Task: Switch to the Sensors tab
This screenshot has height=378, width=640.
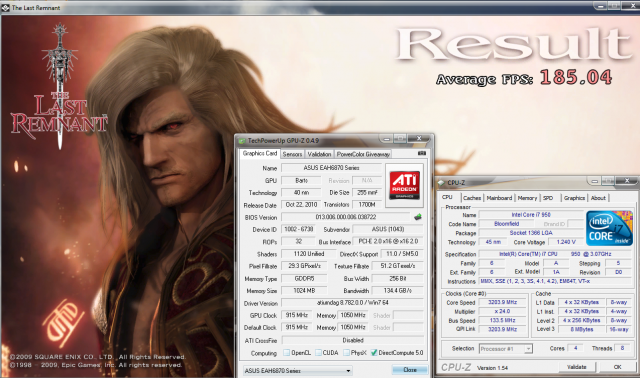Action: click(292, 154)
